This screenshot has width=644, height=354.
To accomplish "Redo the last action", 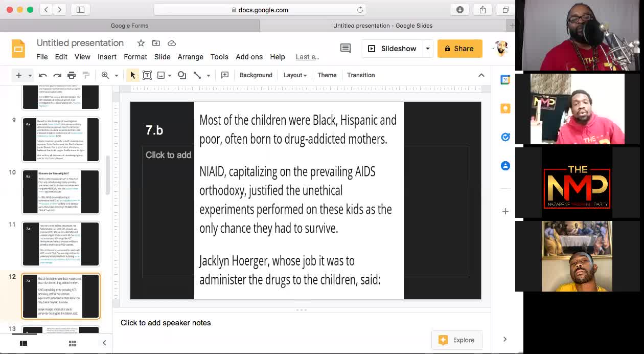I will click(57, 75).
